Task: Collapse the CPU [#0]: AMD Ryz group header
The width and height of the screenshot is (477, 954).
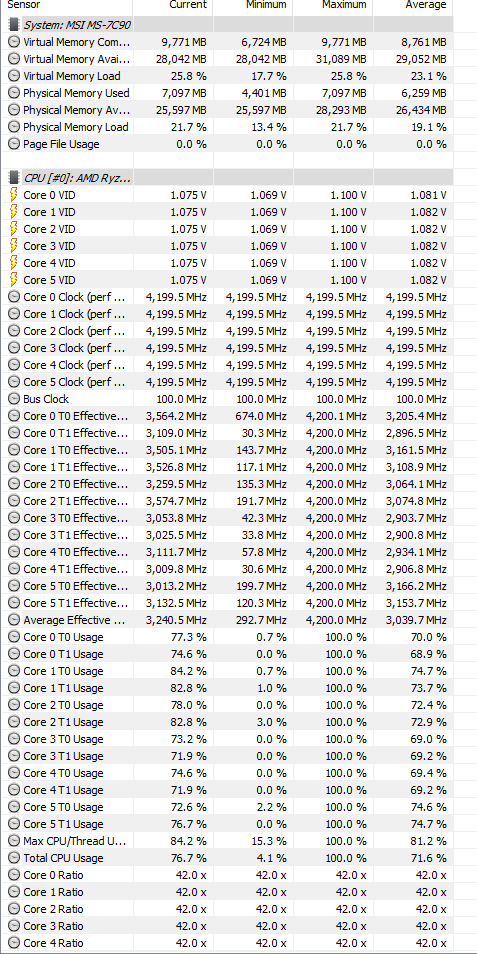Action: coord(77,178)
